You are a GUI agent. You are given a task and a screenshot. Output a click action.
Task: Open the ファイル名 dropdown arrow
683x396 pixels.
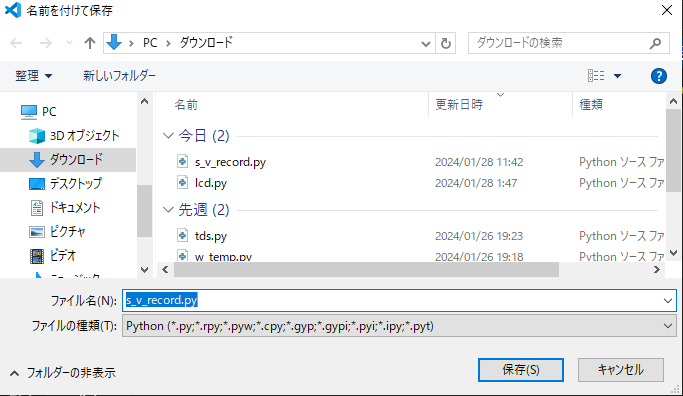click(x=668, y=301)
